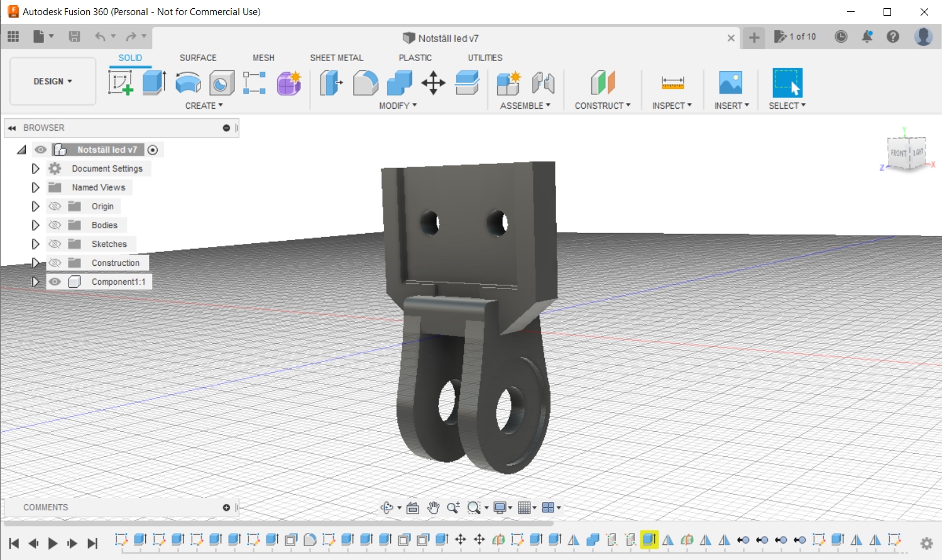Select the Move/Copy tool
The height and width of the screenshot is (560, 942).
point(433,82)
